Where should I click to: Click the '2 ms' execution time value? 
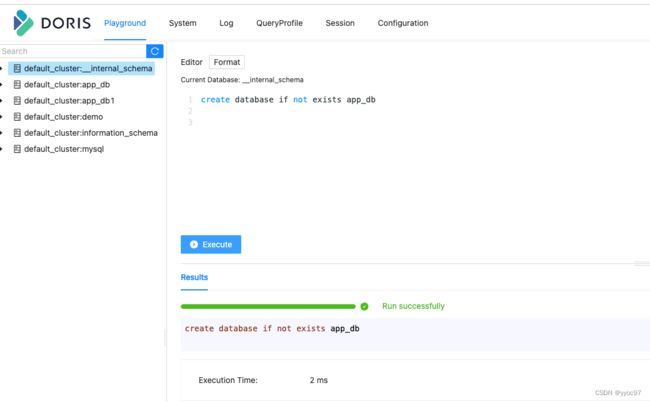pos(318,380)
